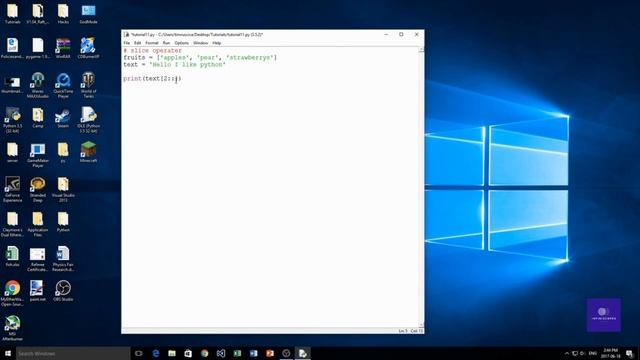Open the Window menu in IDLE
640x360 pixels.
pyautogui.click(x=200, y=43)
